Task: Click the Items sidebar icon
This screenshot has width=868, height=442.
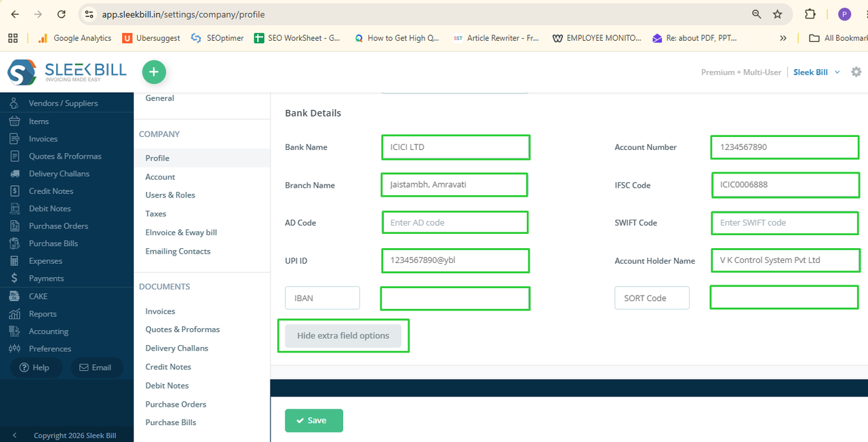Action: tap(14, 121)
